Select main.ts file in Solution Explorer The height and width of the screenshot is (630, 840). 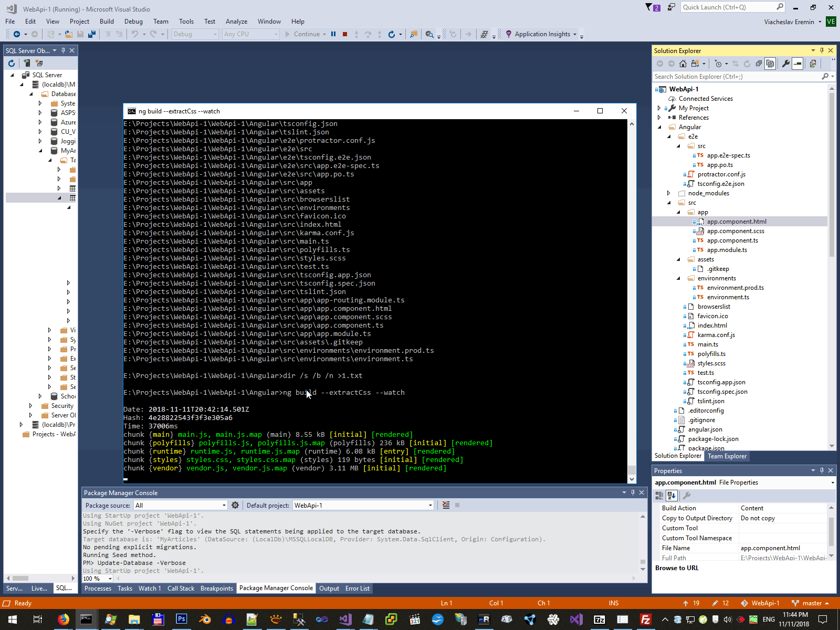pyautogui.click(x=708, y=344)
